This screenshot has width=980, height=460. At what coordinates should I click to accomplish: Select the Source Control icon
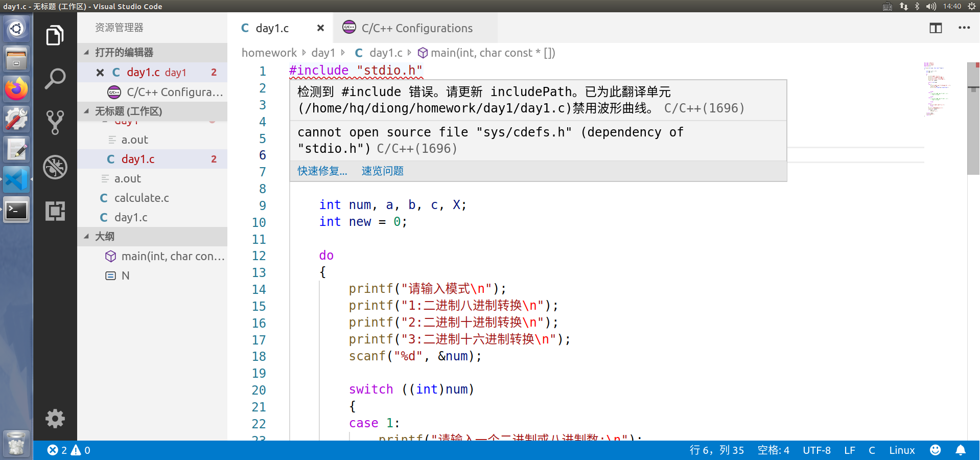55,123
